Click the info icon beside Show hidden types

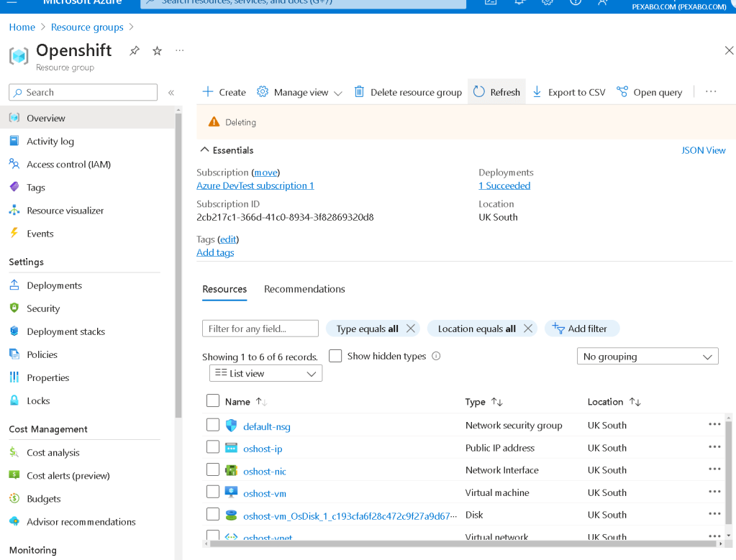[x=436, y=356]
